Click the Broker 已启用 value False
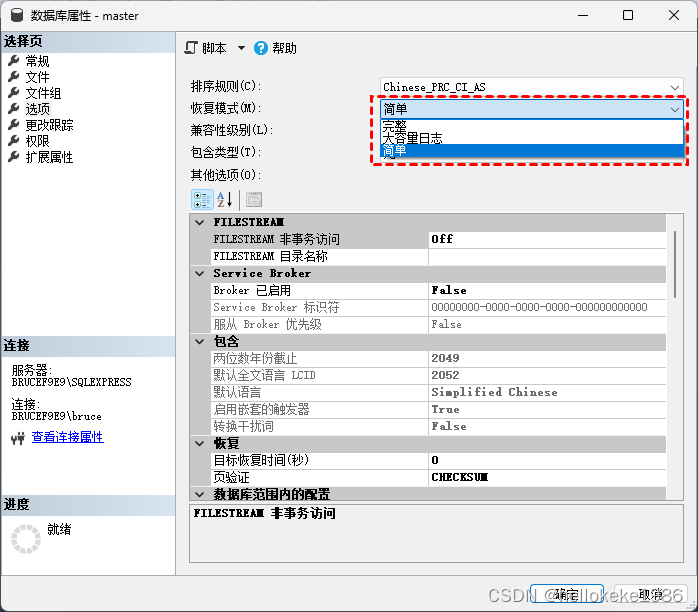 tap(547, 290)
